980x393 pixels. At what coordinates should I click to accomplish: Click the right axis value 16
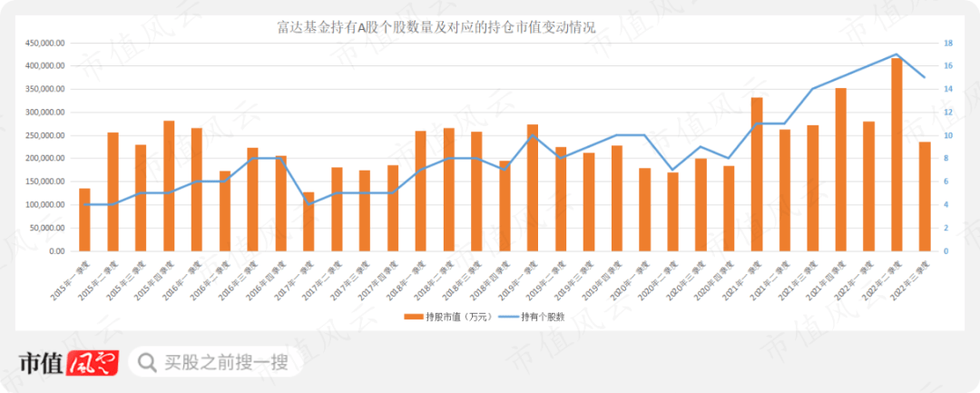[948, 66]
